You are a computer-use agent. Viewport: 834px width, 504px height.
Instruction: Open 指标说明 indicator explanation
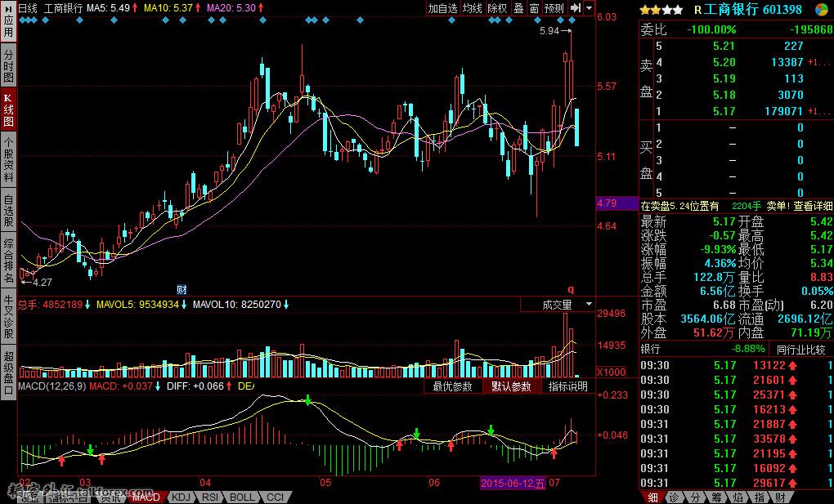click(568, 386)
